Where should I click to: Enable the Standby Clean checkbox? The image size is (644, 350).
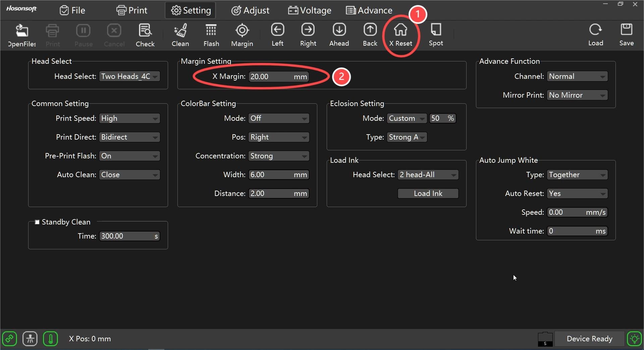[x=37, y=222]
